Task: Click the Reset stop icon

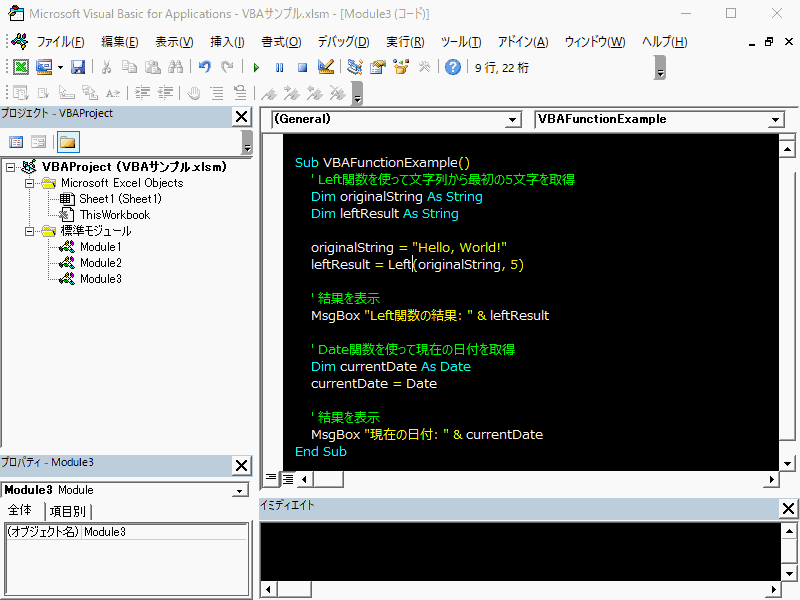Action: [303, 67]
